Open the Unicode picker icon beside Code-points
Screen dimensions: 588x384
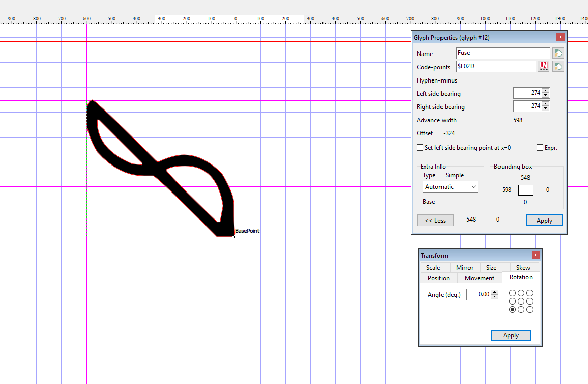(543, 66)
